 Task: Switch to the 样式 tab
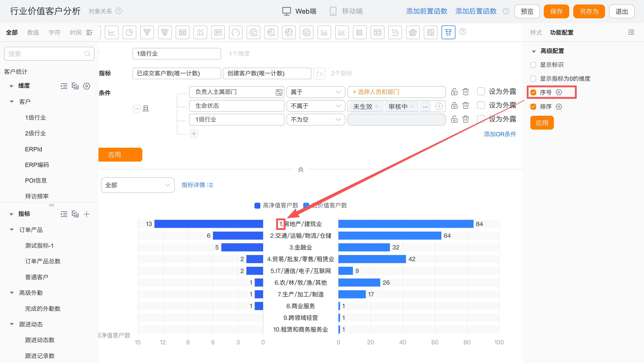(x=536, y=32)
